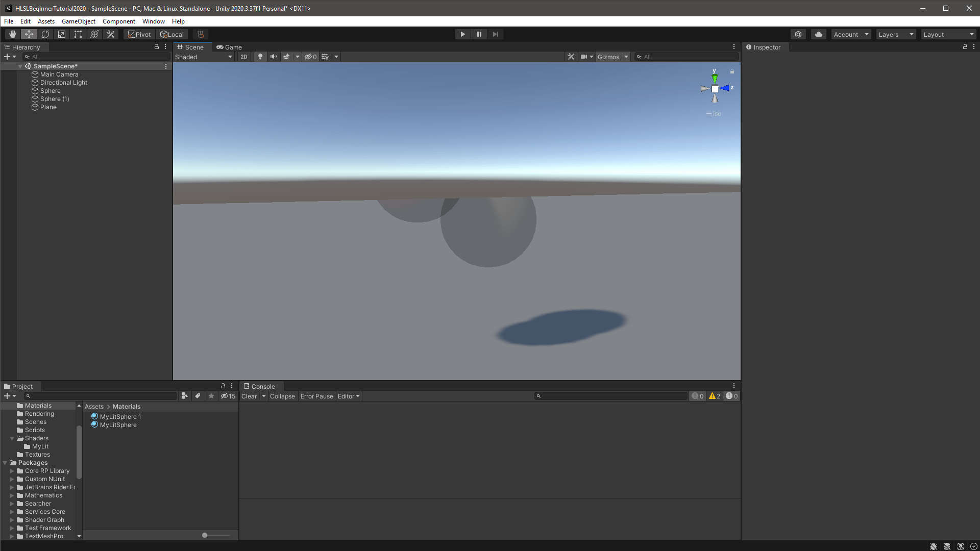Viewport: 980px width, 551px height.
Task: Select the Hand tool
Action: [12, 34]
